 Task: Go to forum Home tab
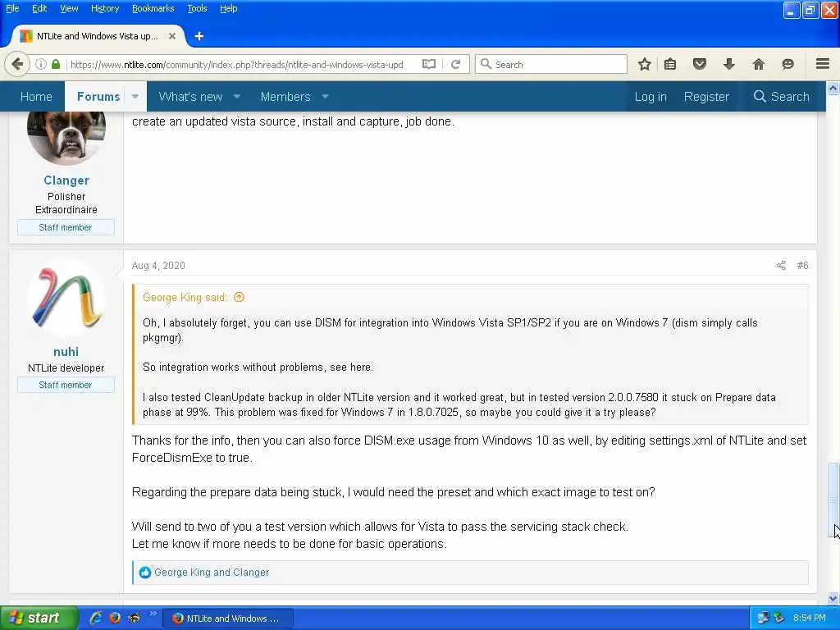(x=36, y=97)
